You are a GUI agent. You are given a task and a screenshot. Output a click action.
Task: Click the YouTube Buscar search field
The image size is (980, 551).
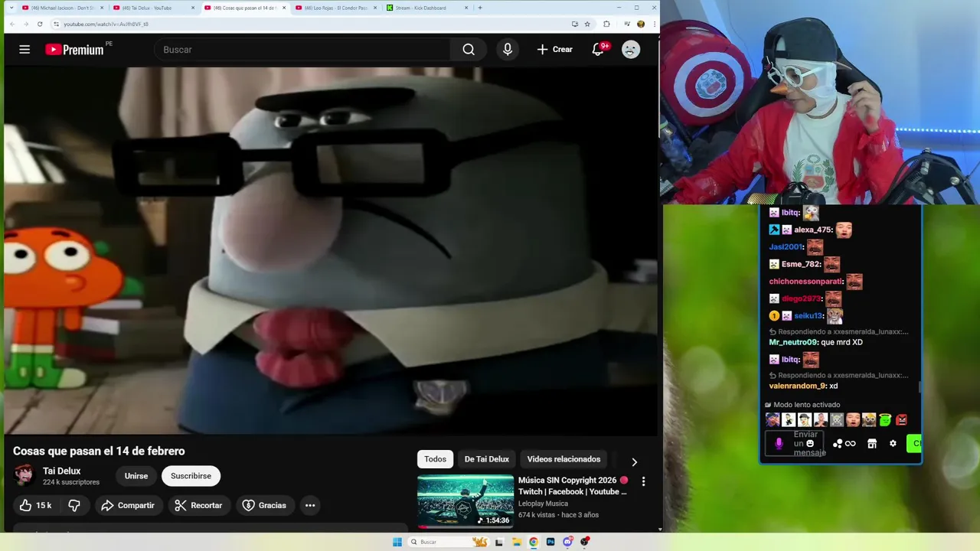click(x=302, y=50)
